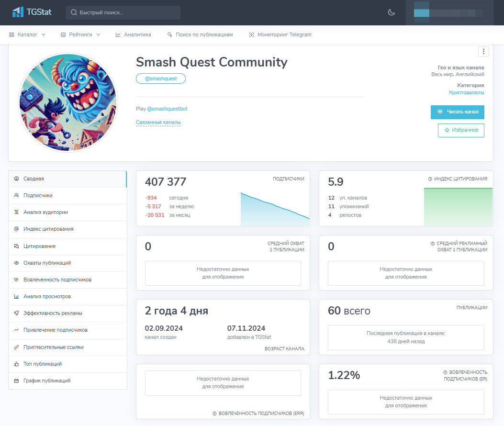The image size is (504, 426).
Task: Click the quick search field
Action: [123, 12]
